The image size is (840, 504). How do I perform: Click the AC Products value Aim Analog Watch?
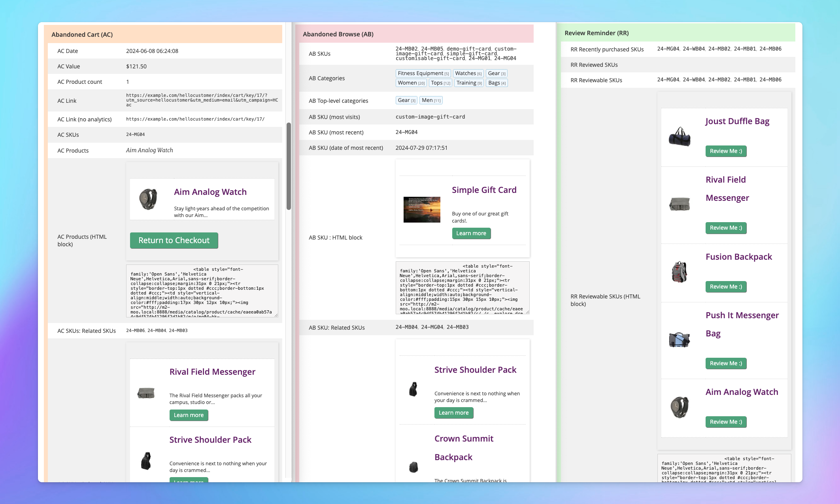149,150
